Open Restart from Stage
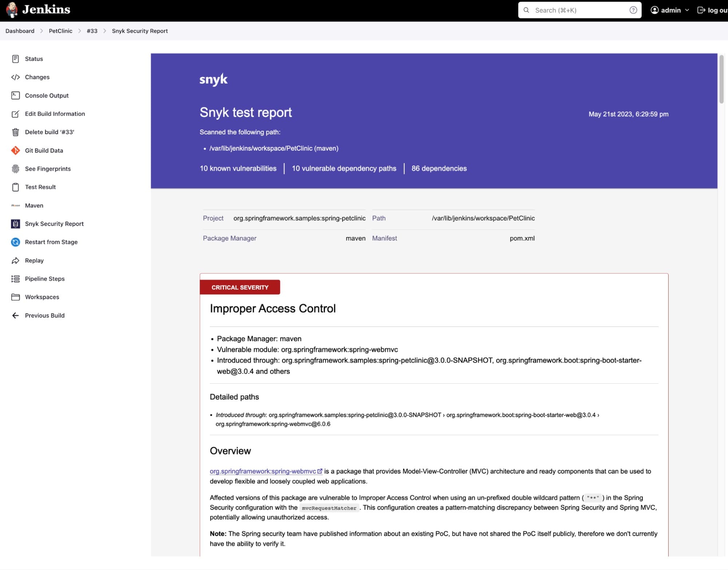Viewport: 728px width, 570px height. pyautogui.click(x=51, y=242)
